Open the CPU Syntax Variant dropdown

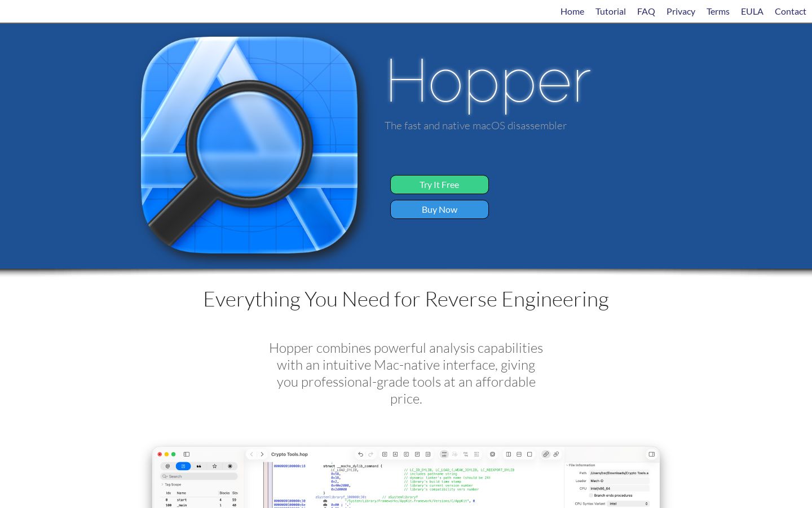pyautogui.click(x=628, y=503)
